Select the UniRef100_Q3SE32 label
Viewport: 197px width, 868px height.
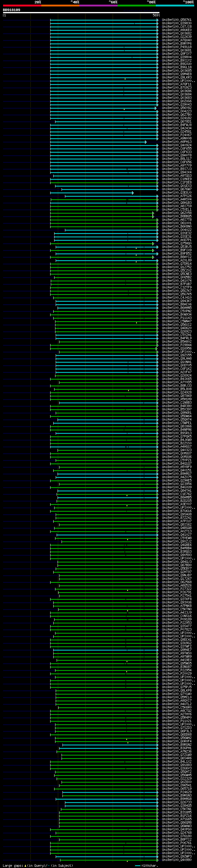(x=177, y=233)
